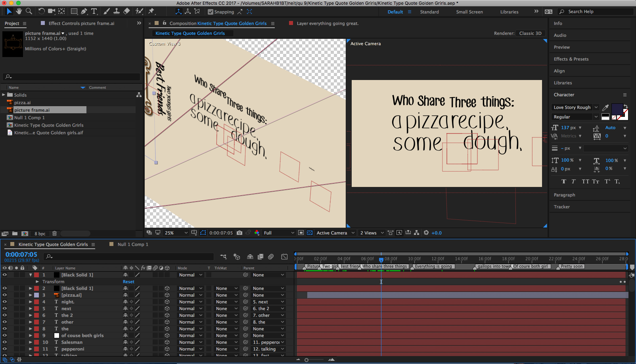Select the Rotation tool
Viewport: 636px width, 364px height.
coord(41,11)
